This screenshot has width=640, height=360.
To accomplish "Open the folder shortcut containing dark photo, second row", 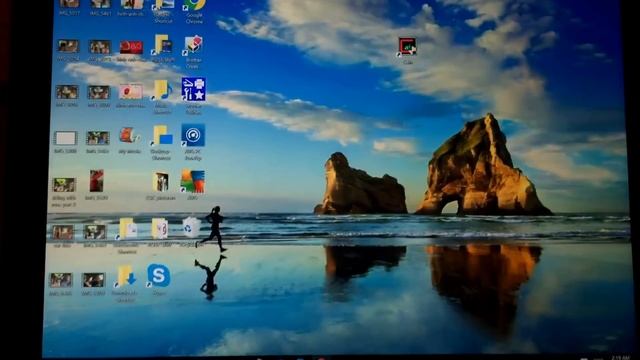I will coord(162,44).
